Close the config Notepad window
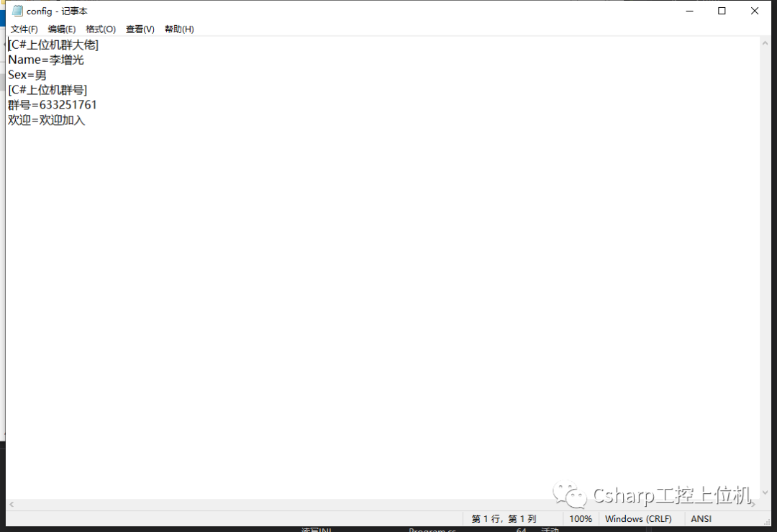This screenshot has width=777, height=532. point(755,11)
